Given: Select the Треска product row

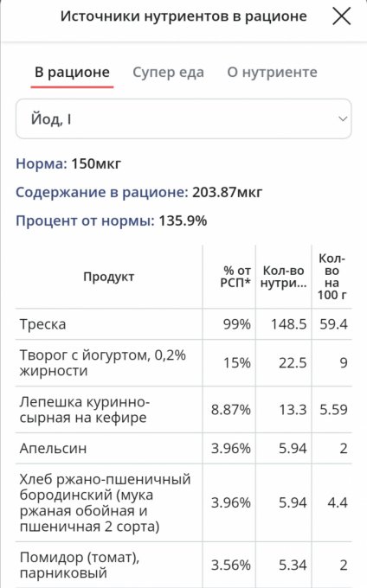Looking at the screenshot, I should (x=183, y=324).
